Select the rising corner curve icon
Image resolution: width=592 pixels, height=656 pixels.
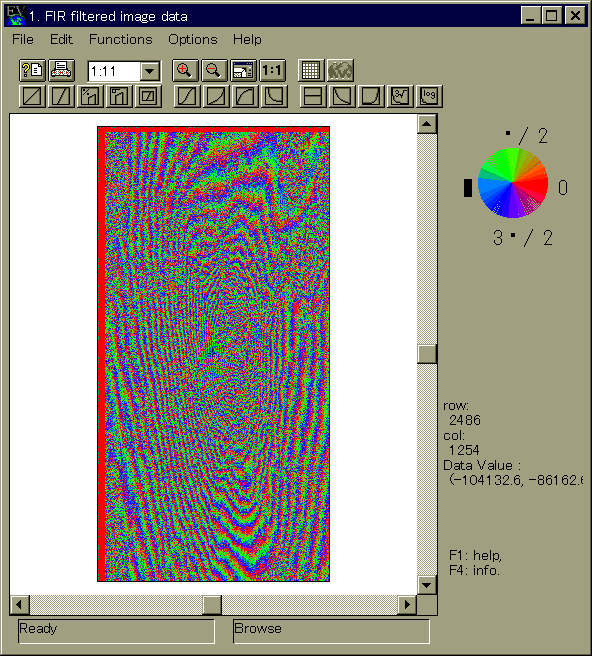[371, 96]
